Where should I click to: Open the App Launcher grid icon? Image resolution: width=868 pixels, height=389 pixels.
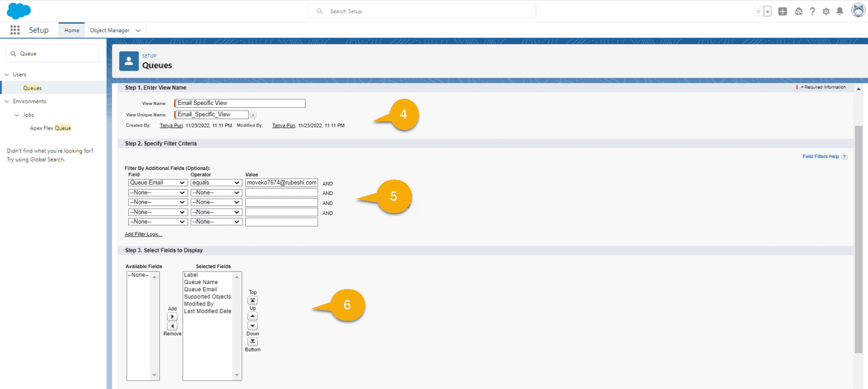pos(15,30)
